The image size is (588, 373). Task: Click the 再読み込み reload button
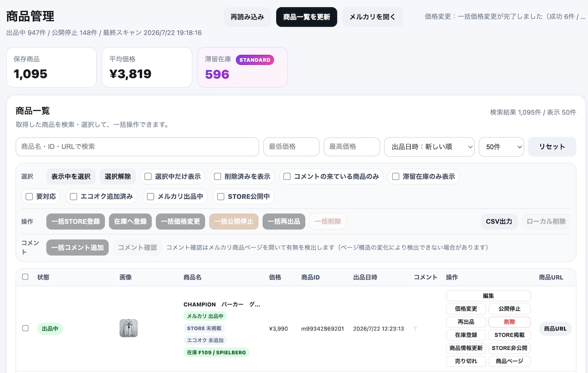pyautogui.click(x=247, y=17)
